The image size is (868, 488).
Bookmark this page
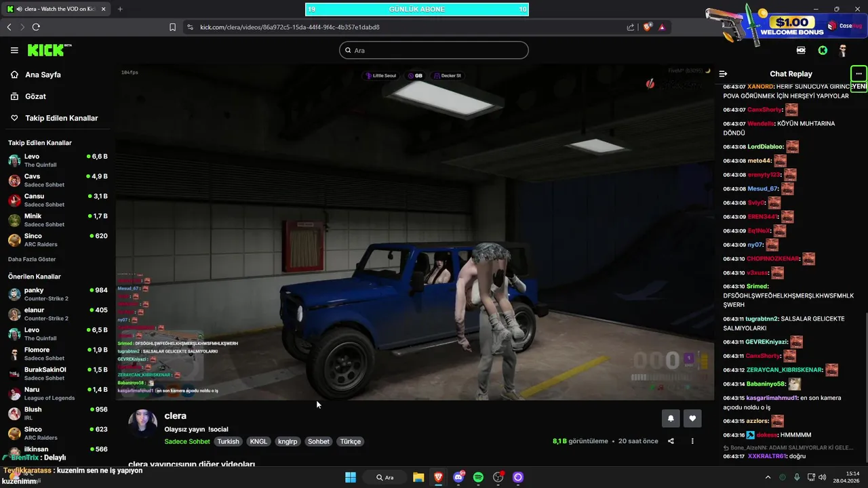[172, 27]
